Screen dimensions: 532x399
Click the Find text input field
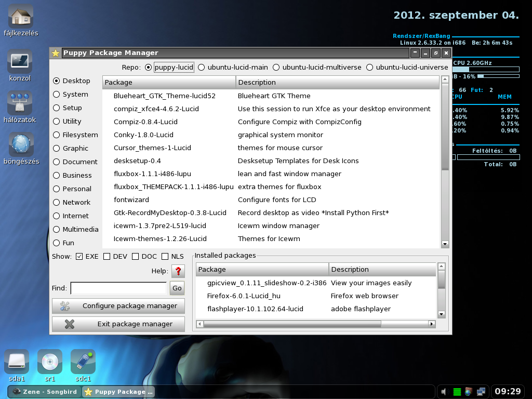pos(118,288)
